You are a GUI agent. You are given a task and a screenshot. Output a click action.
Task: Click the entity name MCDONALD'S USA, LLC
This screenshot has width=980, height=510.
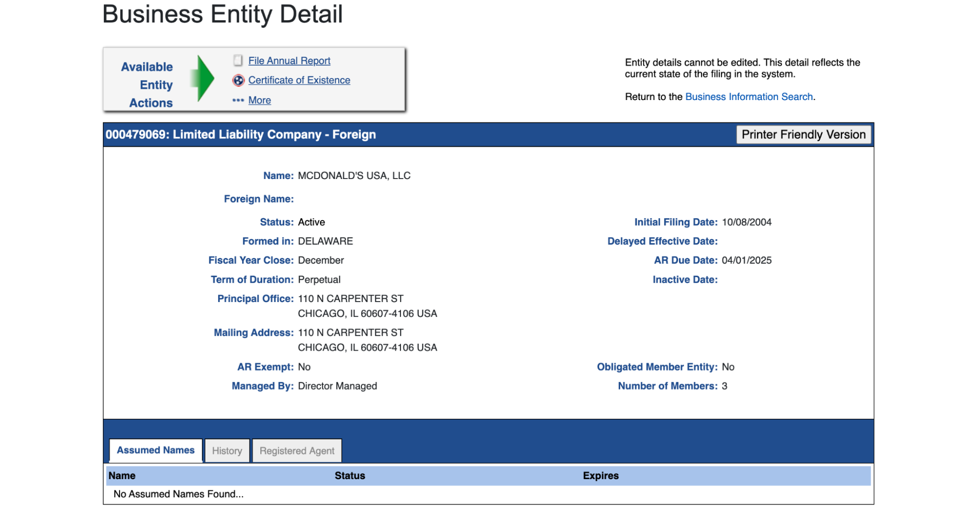(354, 176)
